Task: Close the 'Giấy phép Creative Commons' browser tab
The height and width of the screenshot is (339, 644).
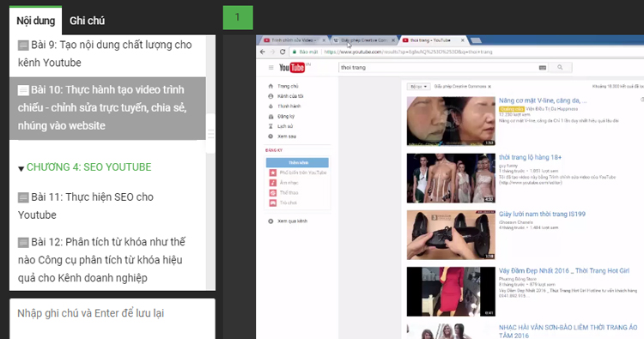Action: click(393, 40)
